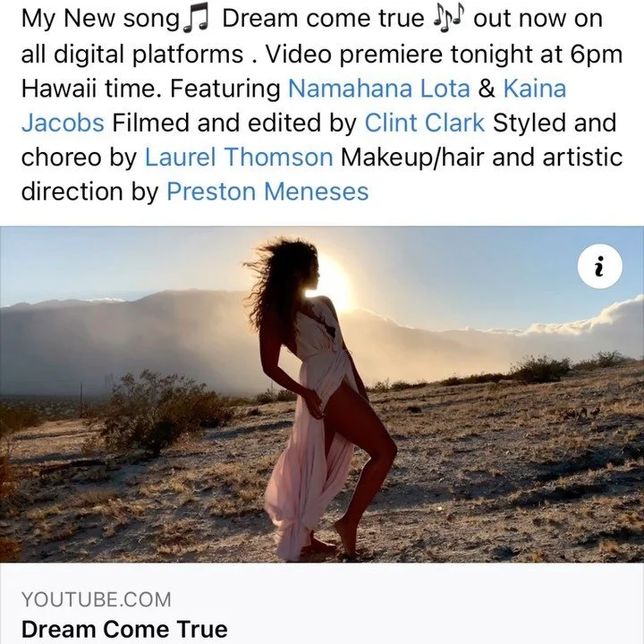Image resolution: width=644 pixels, height=644 pixels.
Task: Open Preston Meneses profile link
Action: [267, 191]
